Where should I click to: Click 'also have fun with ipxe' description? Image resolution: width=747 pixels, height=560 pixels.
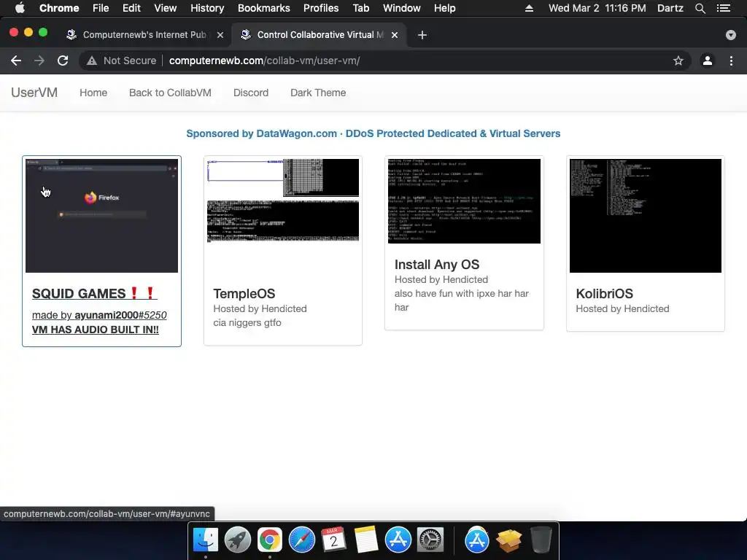click(462, 300)
